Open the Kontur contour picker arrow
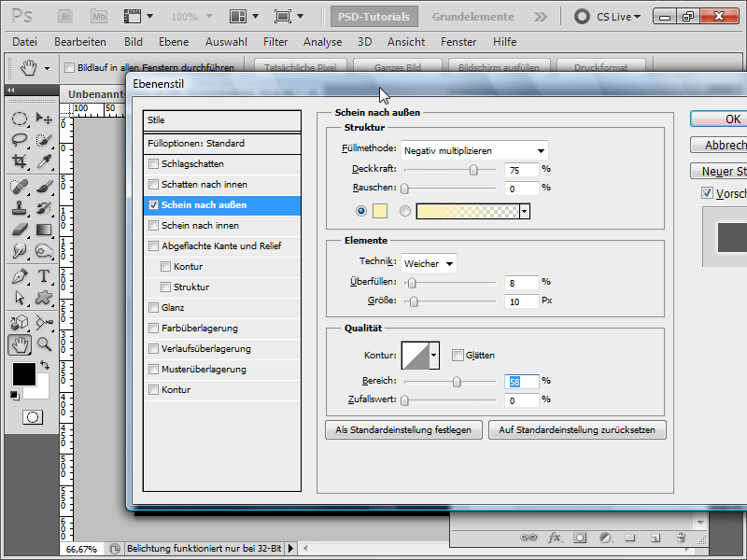This screenshot has height=560, width=747. tap(433, 356)
